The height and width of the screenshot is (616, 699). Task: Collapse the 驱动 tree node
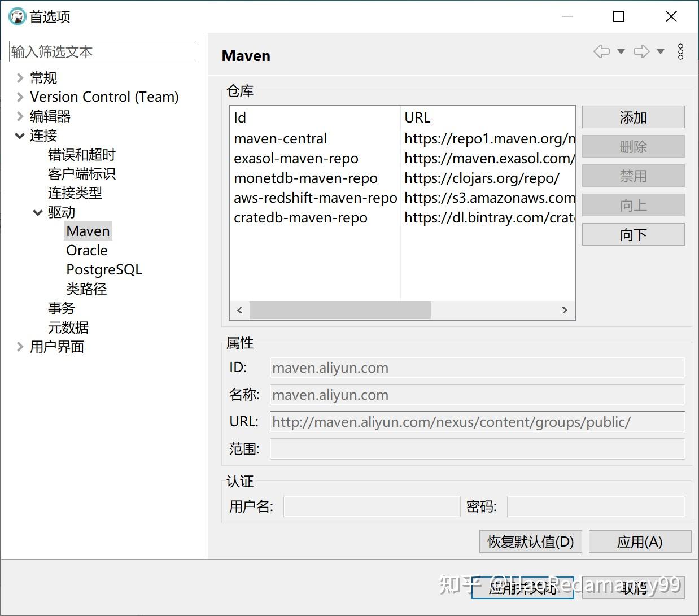38,212
